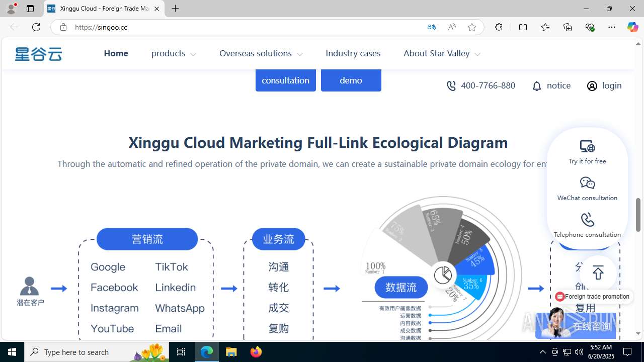This screenshot has width=644, height=362.
Task: Open the Favorites list icon
Action: coord(545,27)
